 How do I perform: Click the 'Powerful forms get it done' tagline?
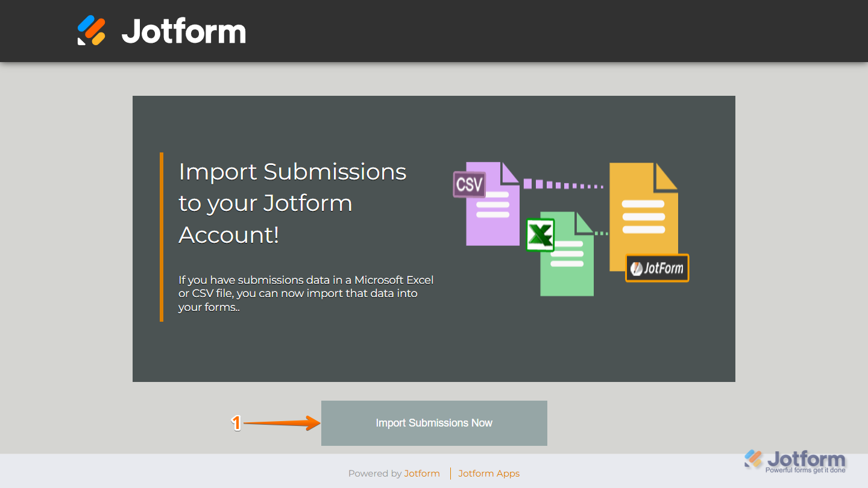coord(805,470)
